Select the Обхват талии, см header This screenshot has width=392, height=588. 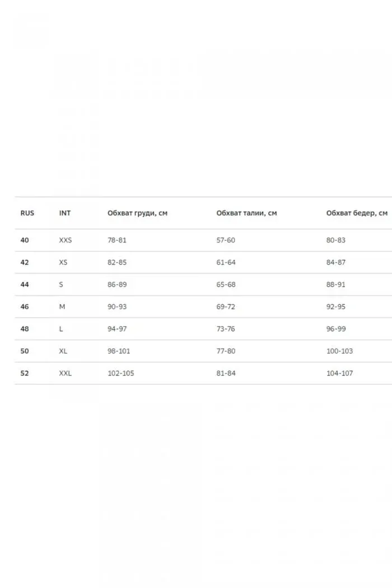click(246, 213)
